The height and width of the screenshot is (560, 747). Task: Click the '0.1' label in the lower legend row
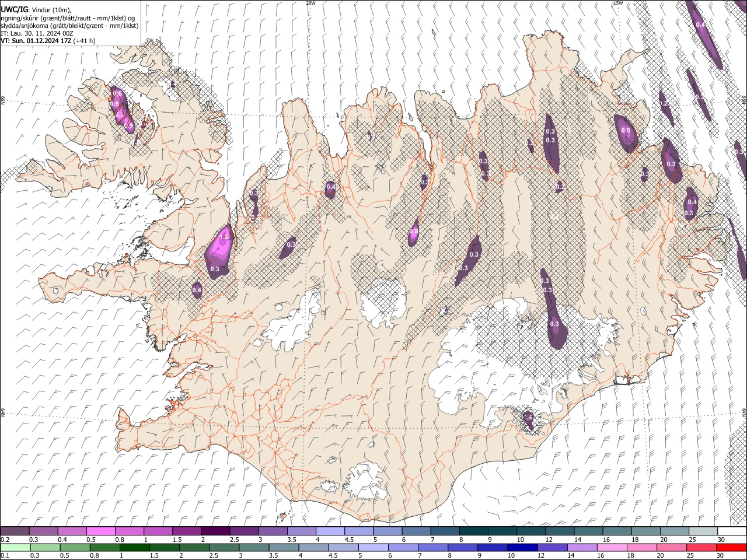pos(5,556)
